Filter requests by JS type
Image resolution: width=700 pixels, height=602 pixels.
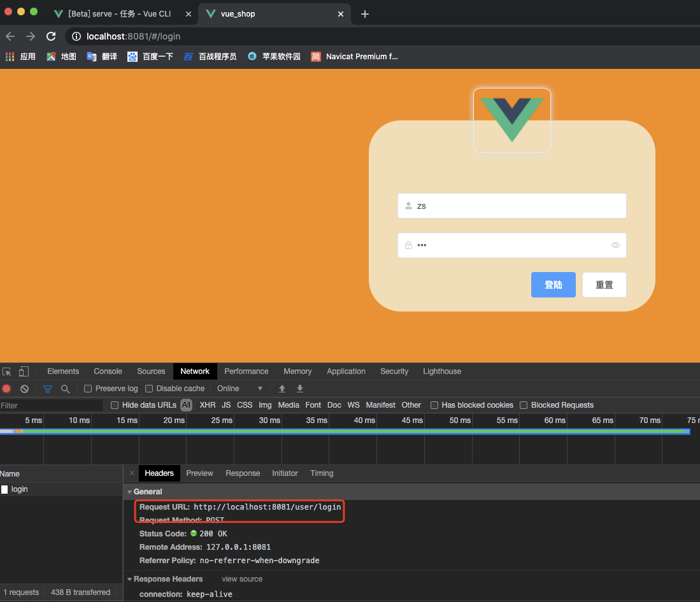(226, 405)
